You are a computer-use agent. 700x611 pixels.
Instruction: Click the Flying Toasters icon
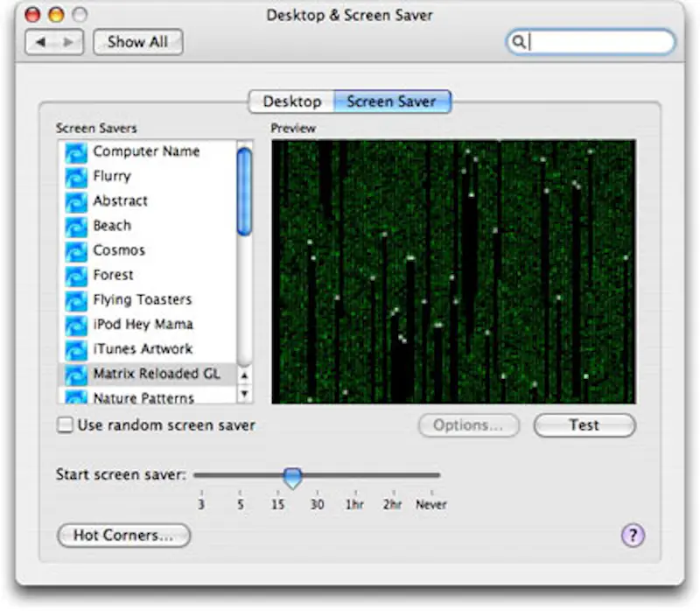77,299
